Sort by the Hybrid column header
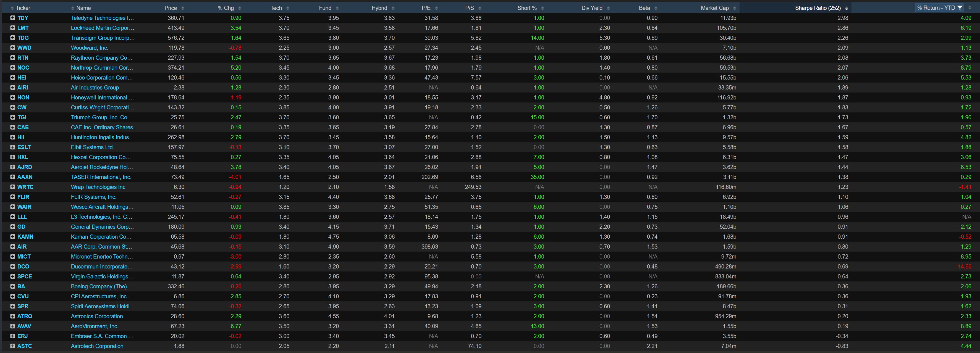The image size is (980, 353). click(379, 8)
